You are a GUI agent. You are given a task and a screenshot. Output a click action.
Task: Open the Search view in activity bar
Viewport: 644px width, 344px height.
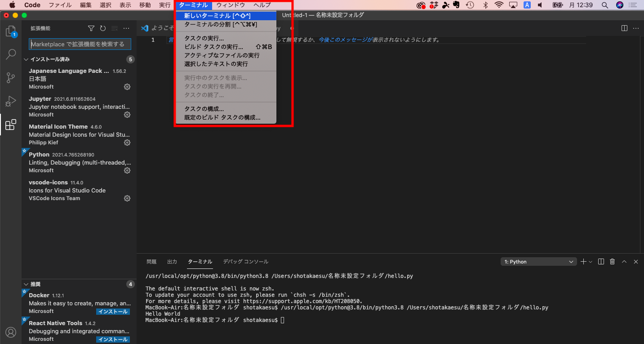[x=11, y=55]
